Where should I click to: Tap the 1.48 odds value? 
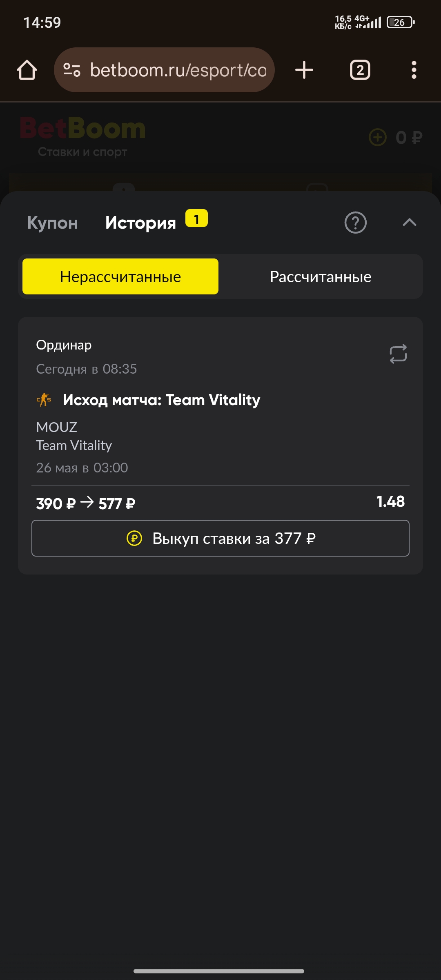[390, 501]
